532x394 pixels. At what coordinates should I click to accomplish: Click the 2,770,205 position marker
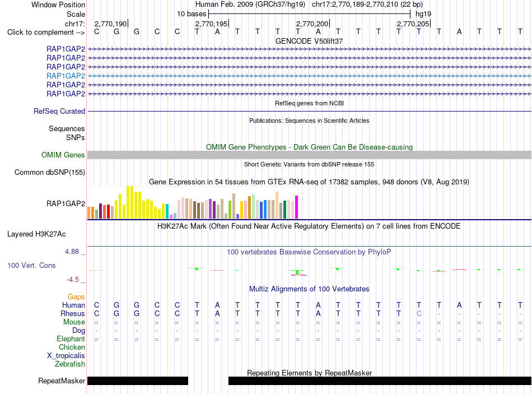[x=413, y=24]
